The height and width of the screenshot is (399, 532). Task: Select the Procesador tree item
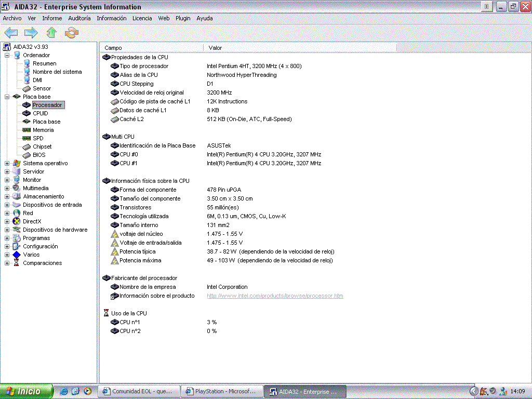click(x=47, y=105)
